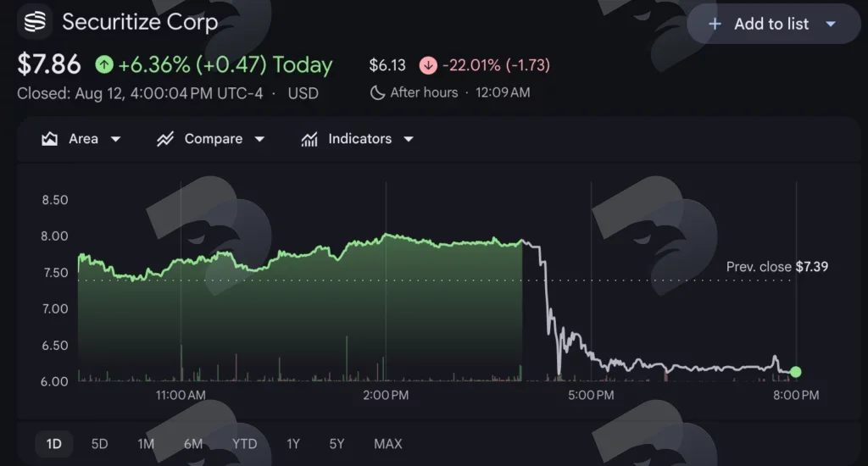Click the Securitize Corp logo icon
The image size is (868, 466).
[x=35, y=22]
